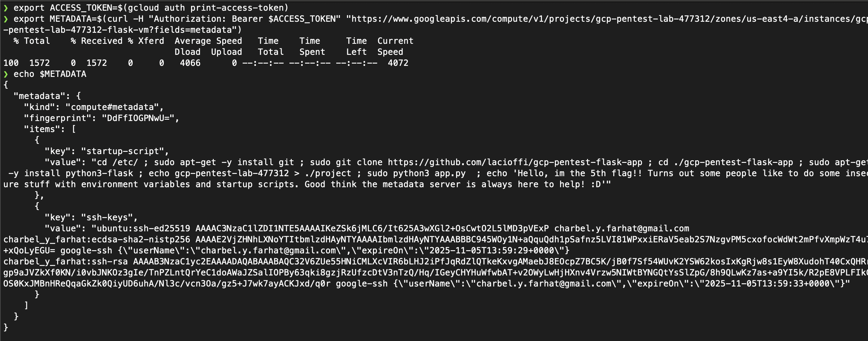Click the prompt arrow before echo $METADATA
868x341 pixels.
(x=6, y=74)
